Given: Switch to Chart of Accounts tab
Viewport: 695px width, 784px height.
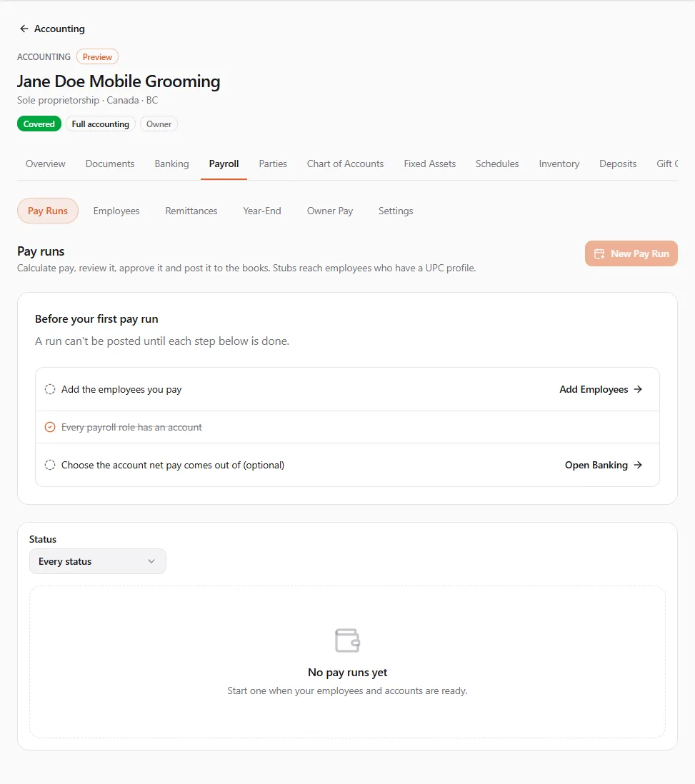Looking at the screenshot, I should point(345,164).
